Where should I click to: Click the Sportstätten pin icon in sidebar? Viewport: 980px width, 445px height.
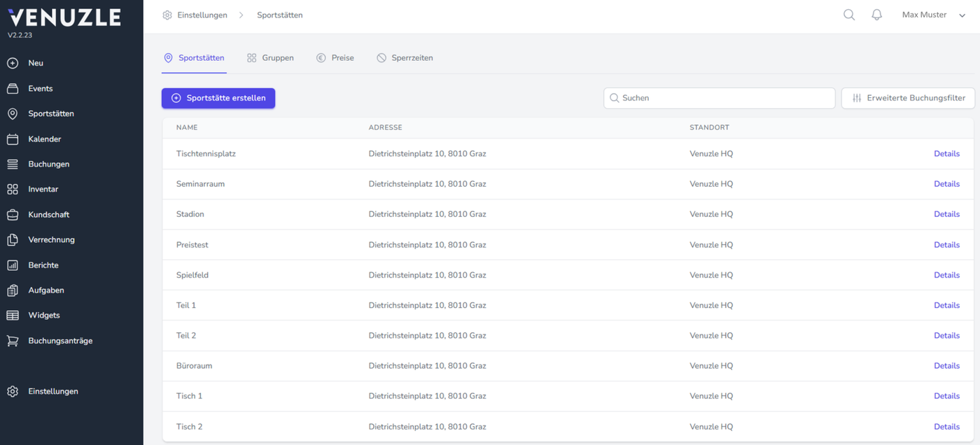coord(13,114)
